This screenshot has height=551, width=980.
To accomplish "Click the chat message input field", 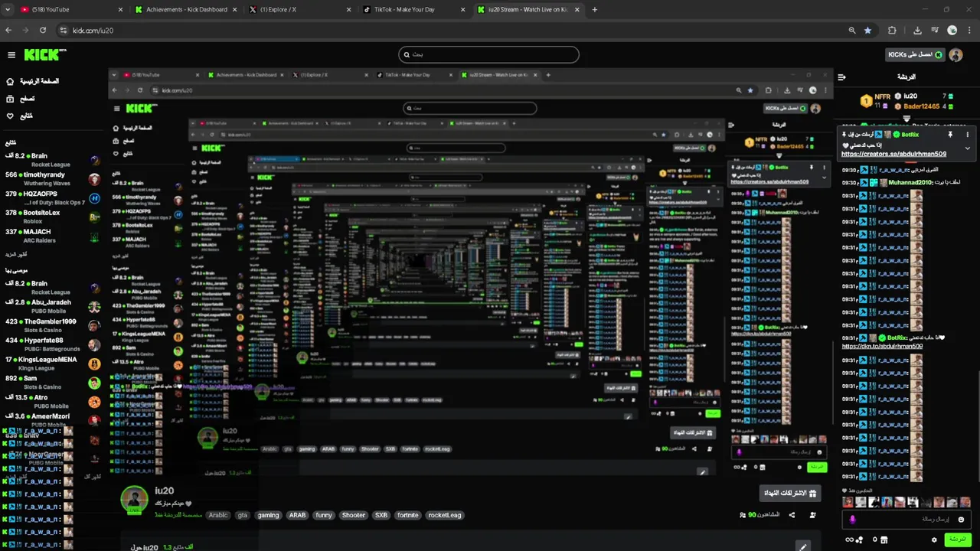I will [x=907, y=519].
